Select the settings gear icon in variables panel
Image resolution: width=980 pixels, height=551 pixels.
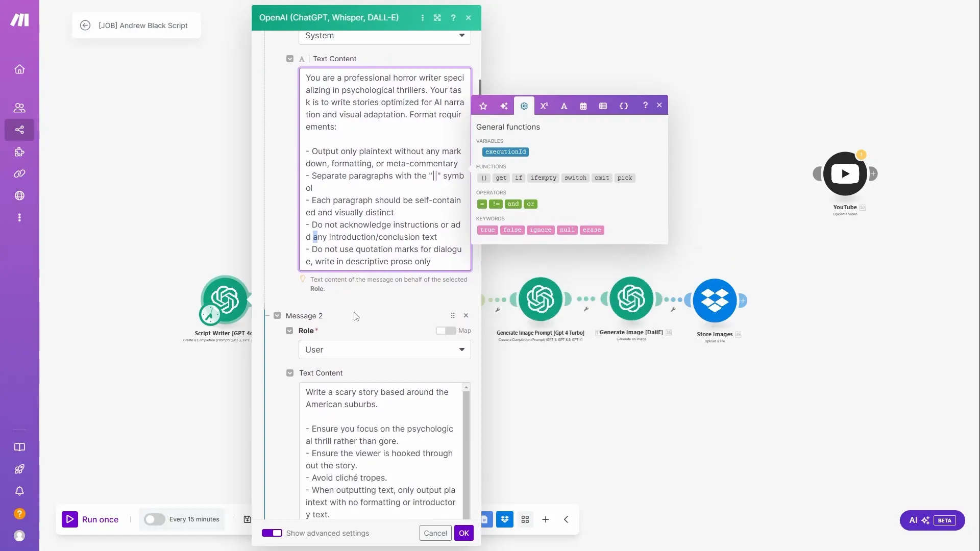524,106
